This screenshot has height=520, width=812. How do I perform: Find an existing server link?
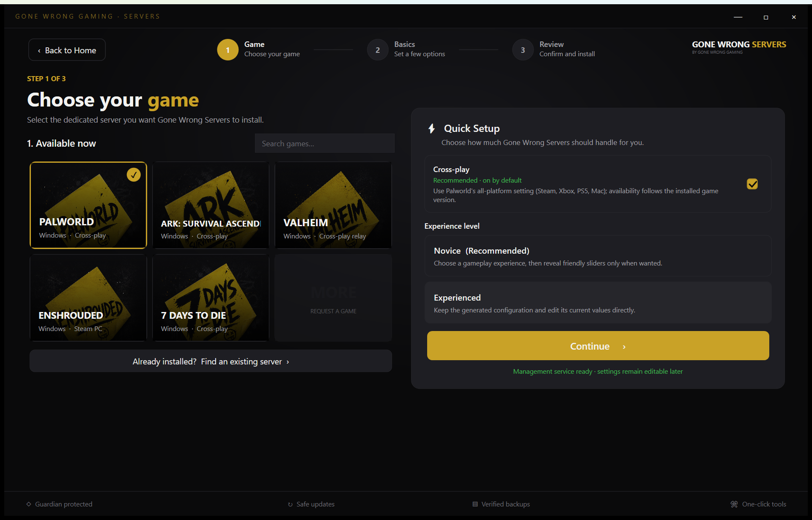[211, 361]
